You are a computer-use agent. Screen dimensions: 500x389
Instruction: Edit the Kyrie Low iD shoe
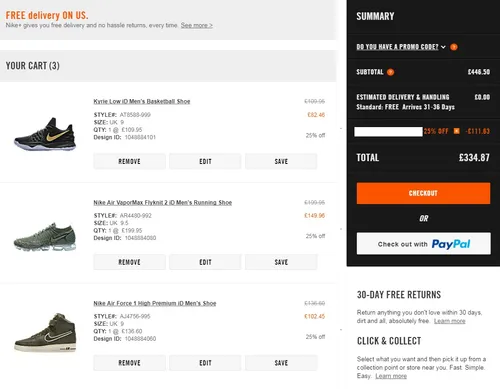(x=205, y=161)
